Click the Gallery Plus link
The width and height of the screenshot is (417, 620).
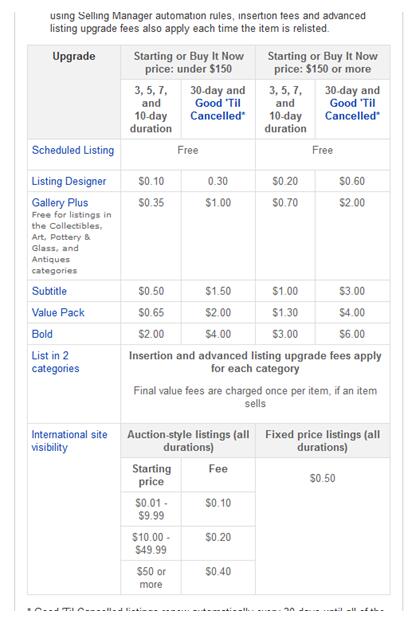(60, 202)
